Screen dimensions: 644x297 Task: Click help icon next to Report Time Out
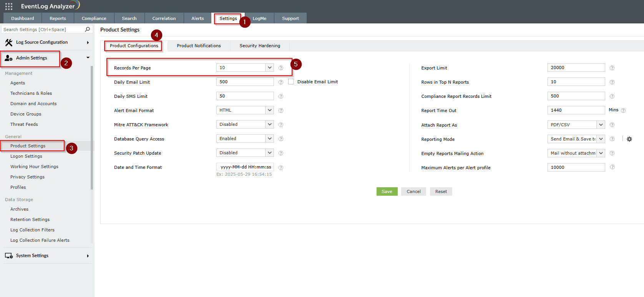pyautogui.click(x=623, y=111)
